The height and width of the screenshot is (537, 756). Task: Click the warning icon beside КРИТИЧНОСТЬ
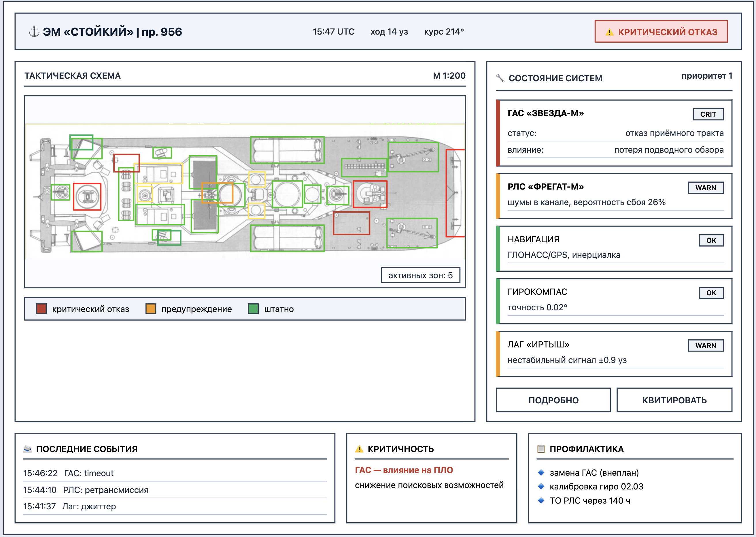[359, 449]
